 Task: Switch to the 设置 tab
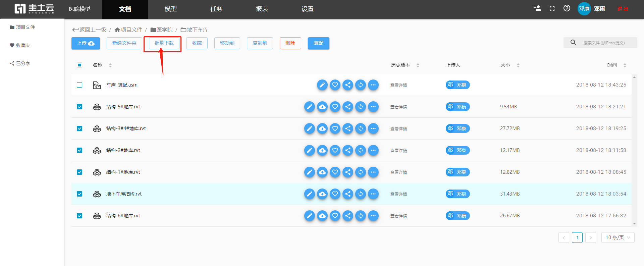(x=308, y=9)
